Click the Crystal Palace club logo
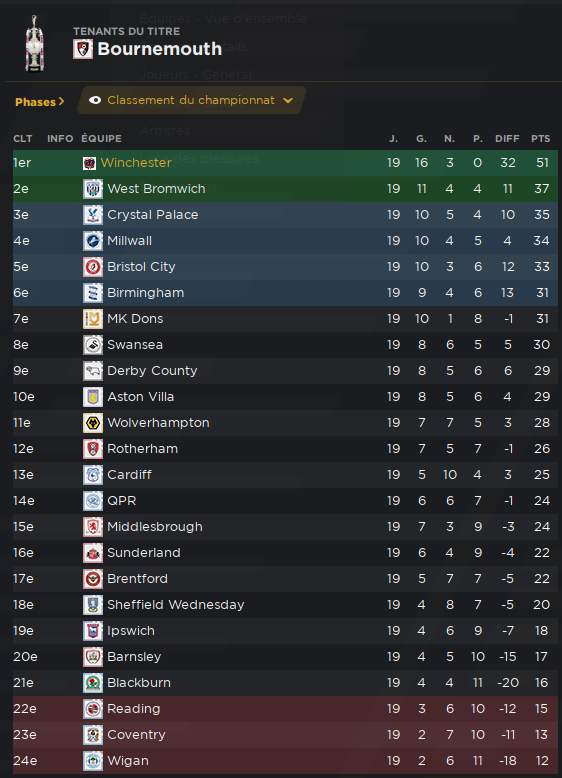The image size is (562, 778). click(x=93, y=215)
